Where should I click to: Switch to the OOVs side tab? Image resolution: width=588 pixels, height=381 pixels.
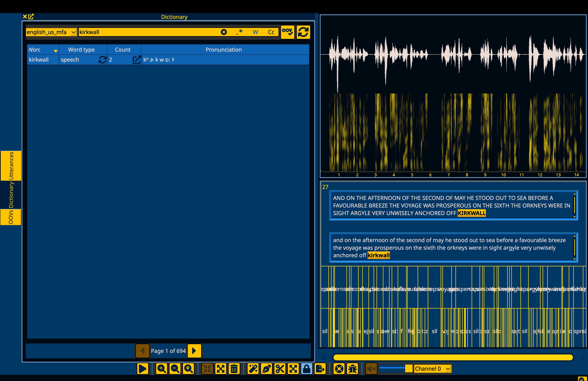[x=11, y=217]
